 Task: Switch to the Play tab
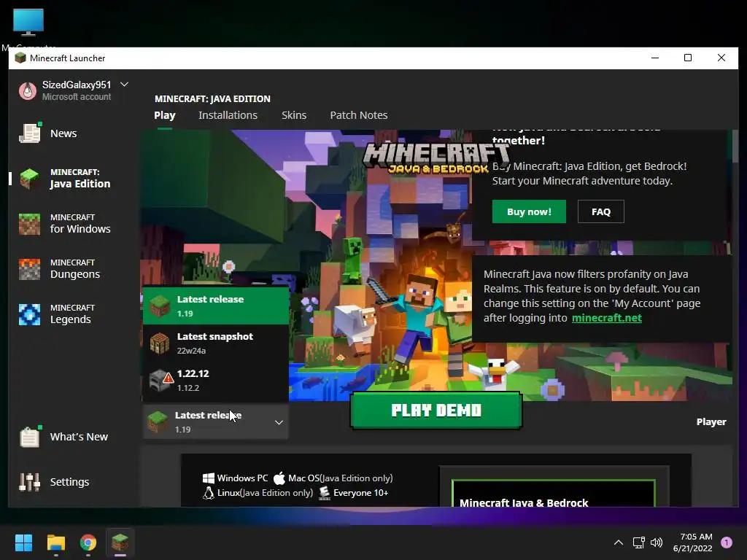(x=165, y=115)
